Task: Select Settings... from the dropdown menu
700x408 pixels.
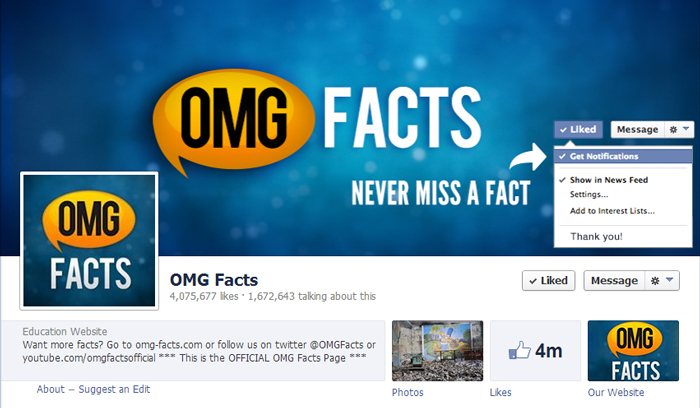Action: pos(589,195)
